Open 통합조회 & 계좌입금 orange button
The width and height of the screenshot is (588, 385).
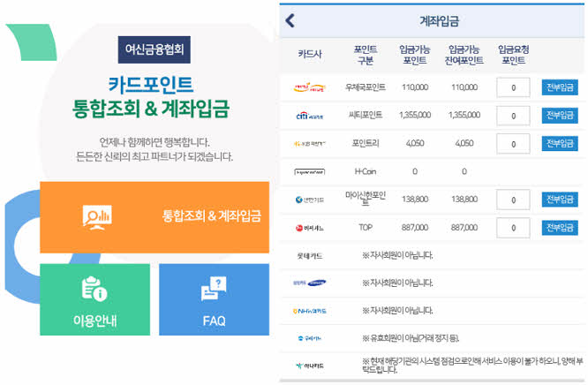[x=155, y=217]
